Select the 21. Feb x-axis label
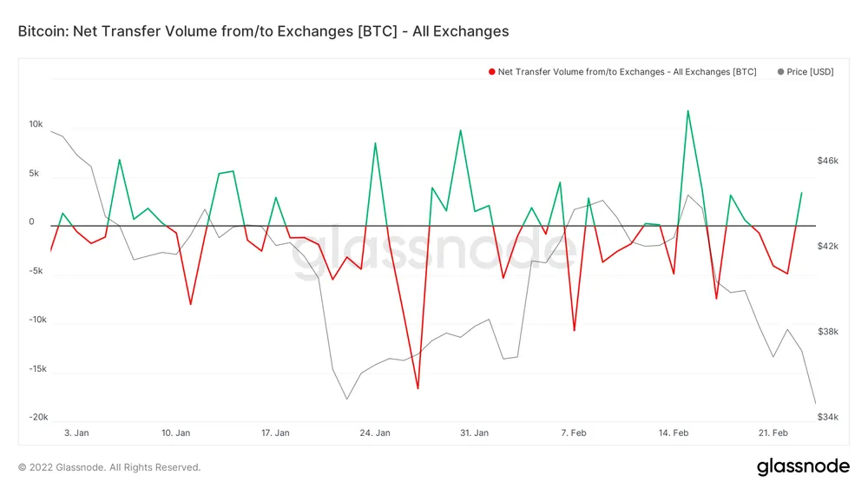Image resolution: width=868 pixels, height=489 pixels. pos(773,432)
